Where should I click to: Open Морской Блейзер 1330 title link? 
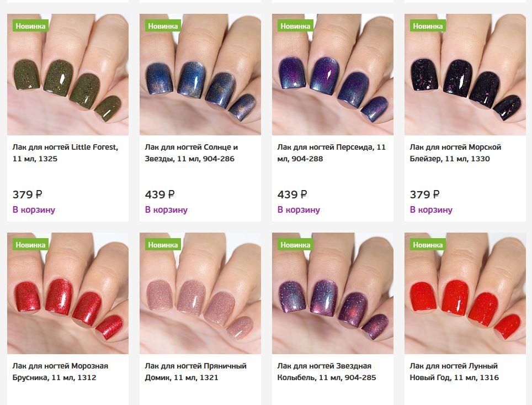pos(455,153)
